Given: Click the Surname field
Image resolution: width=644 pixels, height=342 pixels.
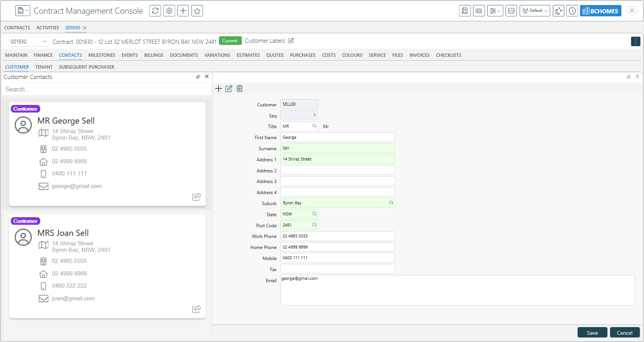Looking at the screenshot, I should click(338, 148).
